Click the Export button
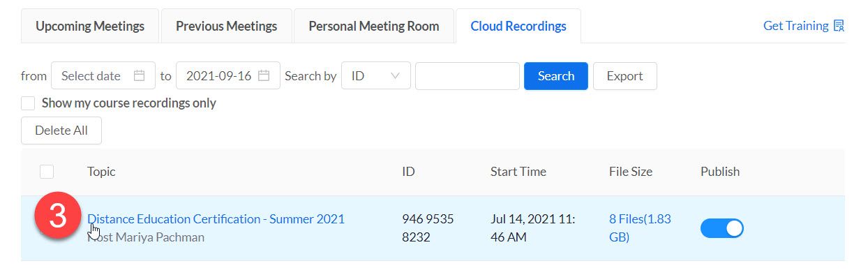Screen dimensions: 868x275 [x=624, y=76]
